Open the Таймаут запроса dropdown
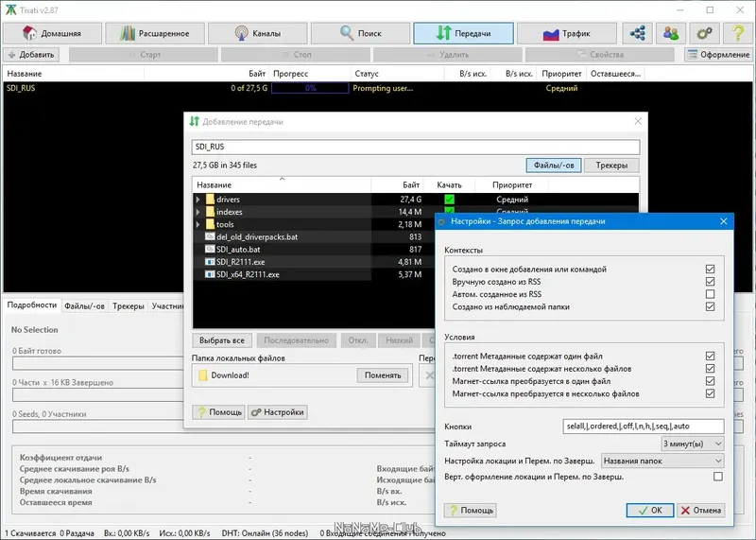The image size is (756, 540). [693, 444]
